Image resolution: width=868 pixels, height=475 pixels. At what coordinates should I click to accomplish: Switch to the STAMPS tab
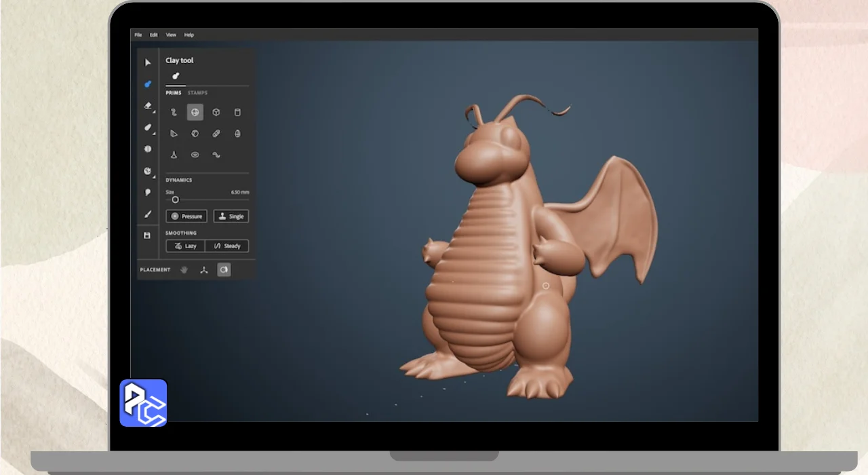click(x=197, y=93)
